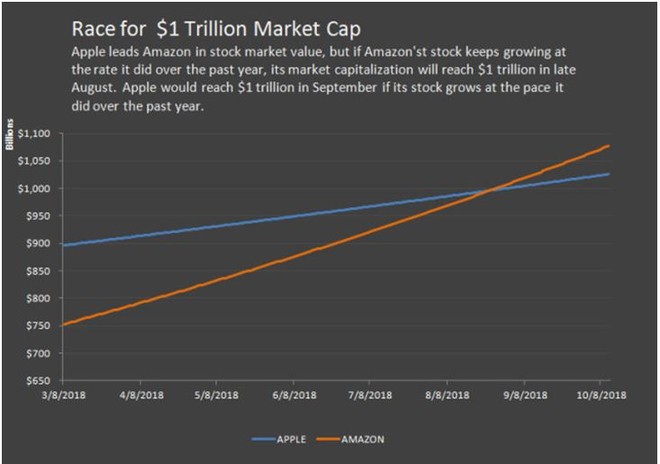Click the subtitle paragraph starting 'Apple leads Amazon'
This screenshot has width=660, height=464.
323,79
